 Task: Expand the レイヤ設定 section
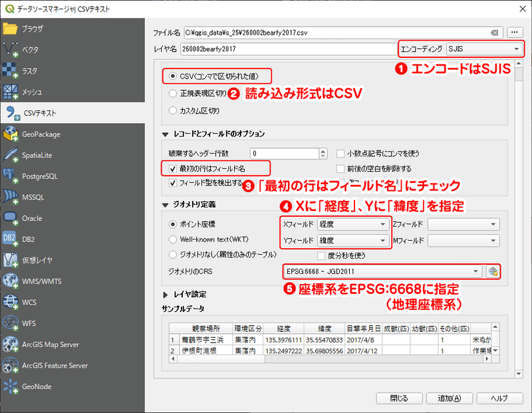(x=165, y=294)
